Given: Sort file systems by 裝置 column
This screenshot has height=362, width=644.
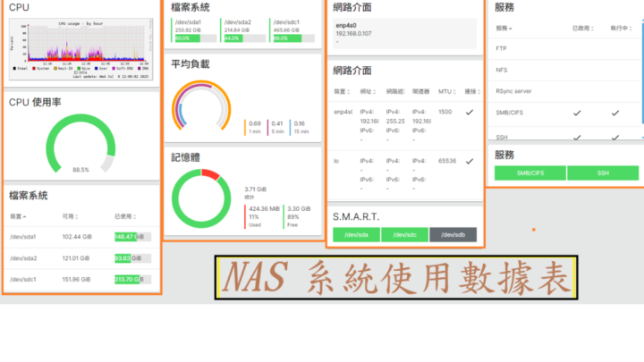Looking at the screenshot, I should coord(18,216).
